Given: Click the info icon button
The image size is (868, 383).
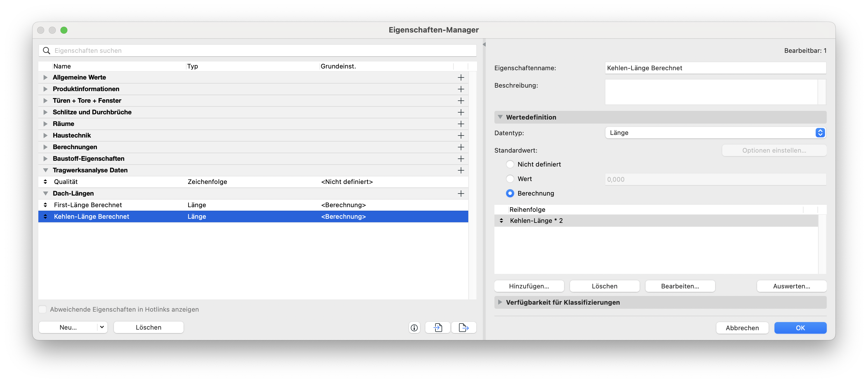Looking at the screenshot, I should coord(414,328).
